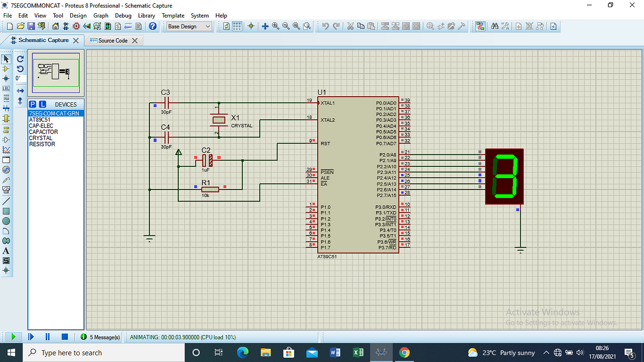644x362 pixels.
Task: Click the Undo toolbar icon
Action: (x=326, y=27)
